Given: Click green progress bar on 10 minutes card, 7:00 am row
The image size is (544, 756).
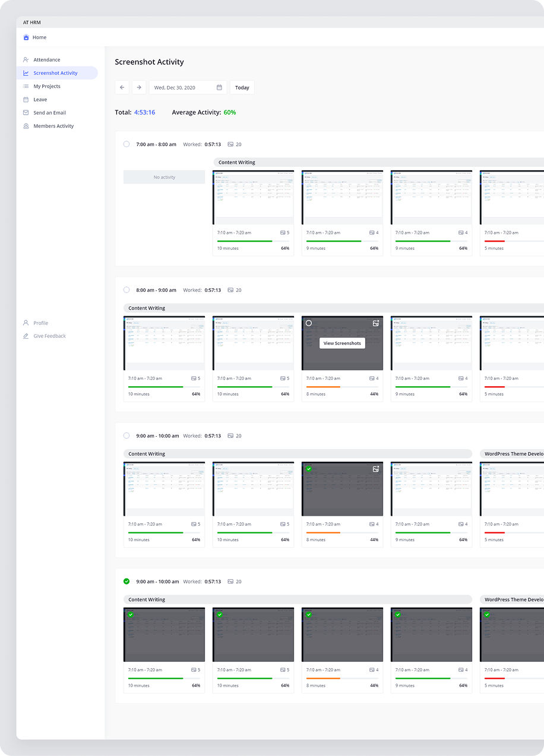Looking at the screenshot, I should pyautogui.click(x=245, y=241).
